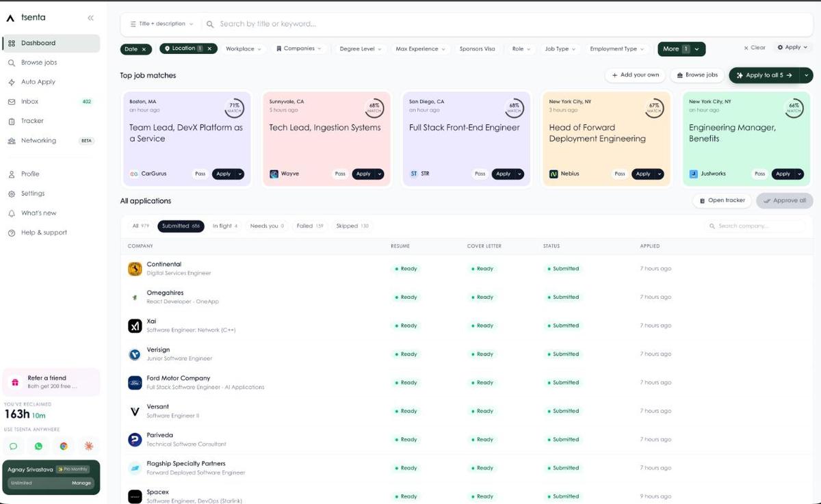Toggle the Sponsors Visa filter
The image size is (821, 504).
click(x=477, y=49)
